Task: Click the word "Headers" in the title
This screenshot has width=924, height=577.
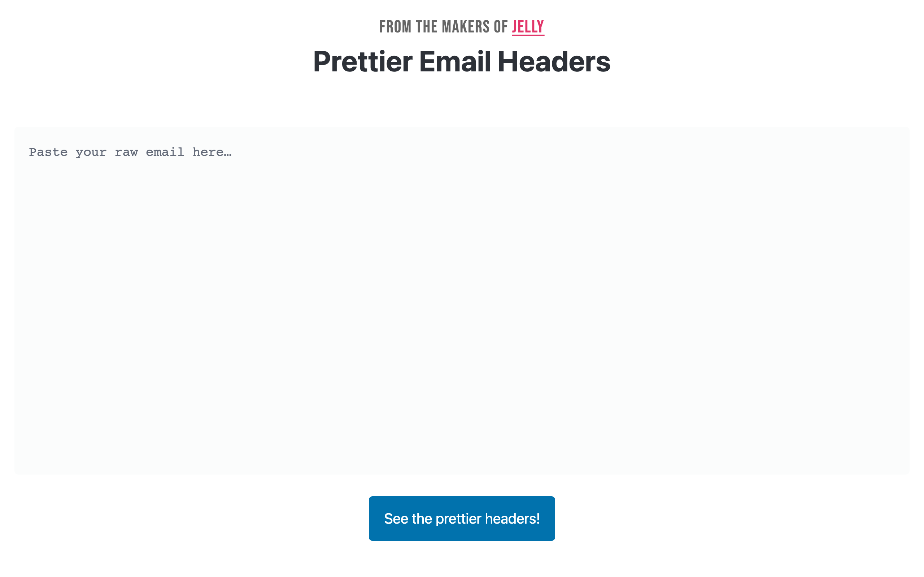Action: 554,61
